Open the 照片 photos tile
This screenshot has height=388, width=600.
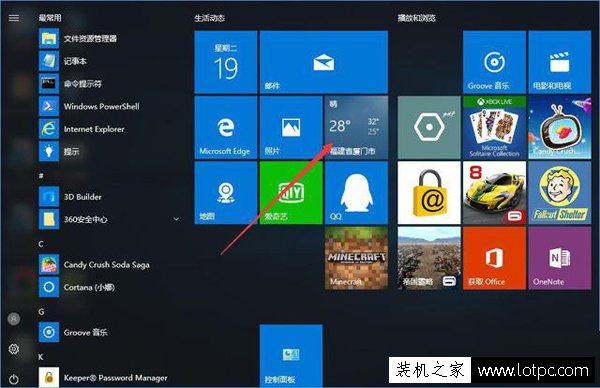(x=291, y=127)
